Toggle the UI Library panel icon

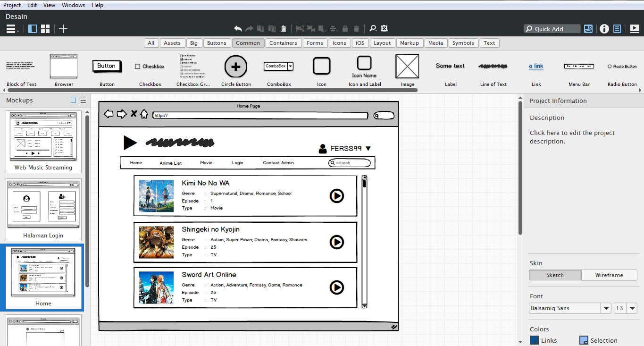[588, 28]
